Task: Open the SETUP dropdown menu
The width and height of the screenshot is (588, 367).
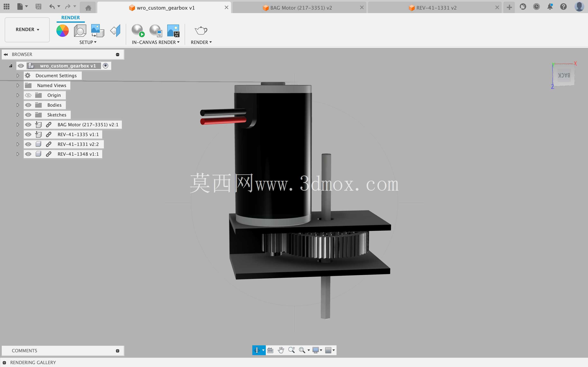Action: tap(88, 42)
